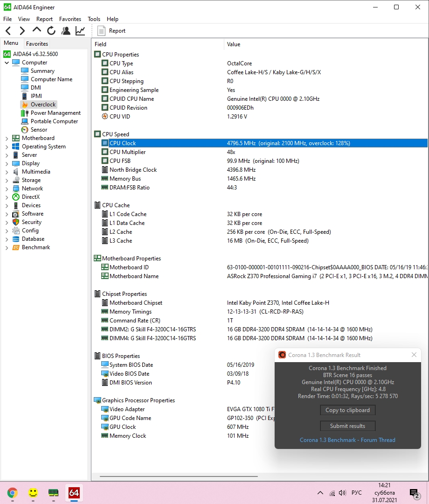Click the horizontal scrollbar in details pane
Image resolution: width=429 pixels, height=504 pixels.
179,476
